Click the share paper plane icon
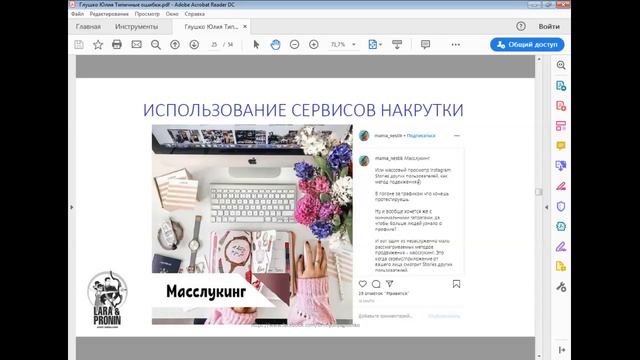Viewport: 640px width, 360px height. click(390, 284)
